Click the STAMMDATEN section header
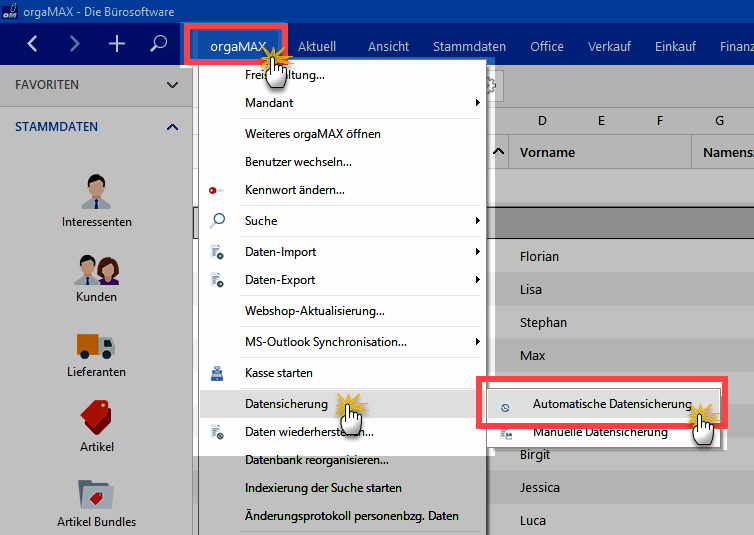This screenshot has height=535, width=754. click(96, 127)
